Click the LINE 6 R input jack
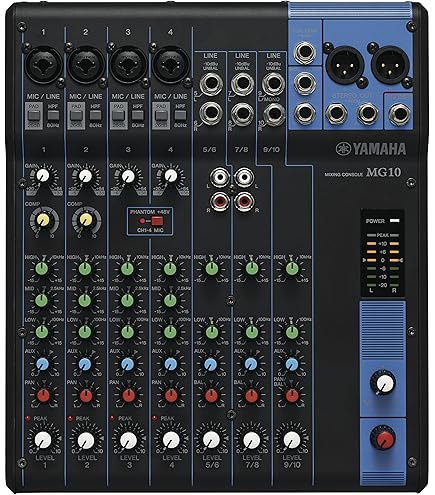This screenshot has width=435, height=495. click(x=211, y=113)
